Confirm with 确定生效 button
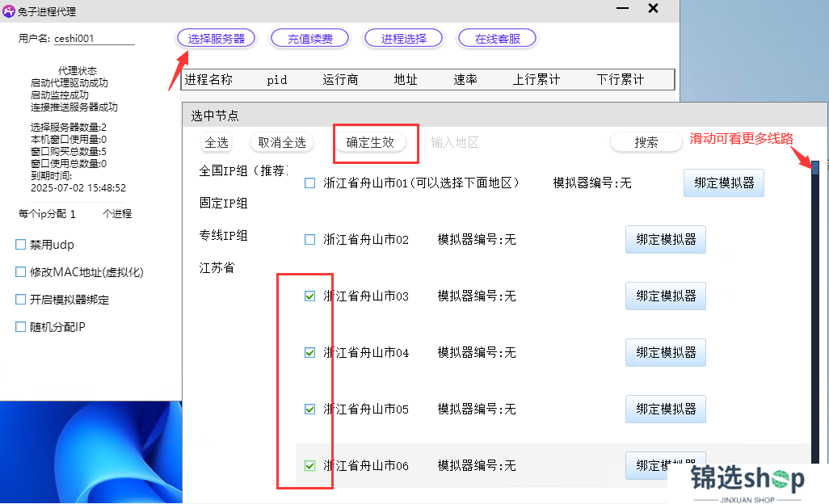This screenshot has height=504, width=829. 370,142
